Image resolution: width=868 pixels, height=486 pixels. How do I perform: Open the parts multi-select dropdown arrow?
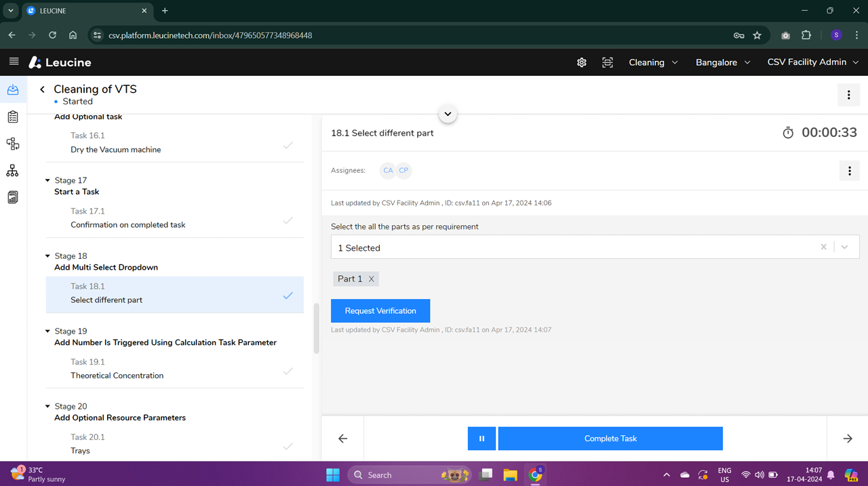(x=844, y=247)
